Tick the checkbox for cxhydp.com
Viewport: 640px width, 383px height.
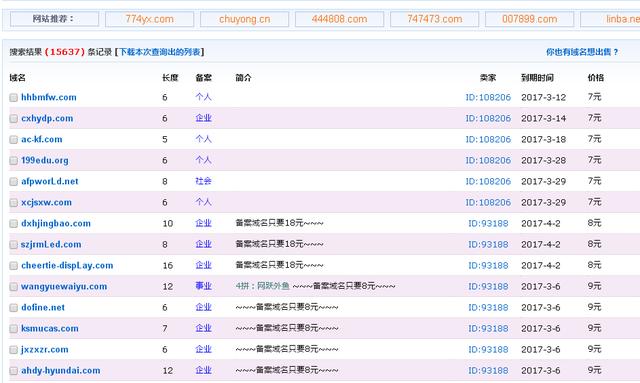click(13, 118)
